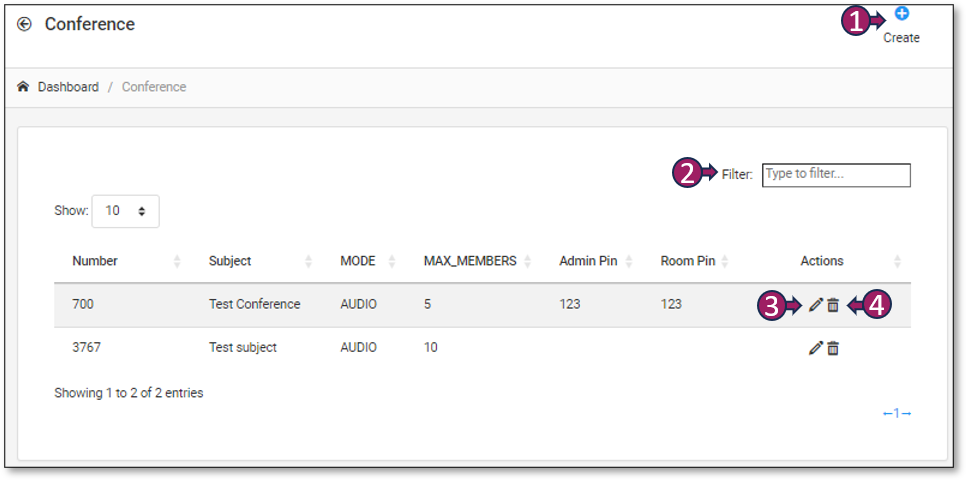967x480 pixels.
Task: Delete conference 3767 with trash icon
Action: [x=833, y=348]
